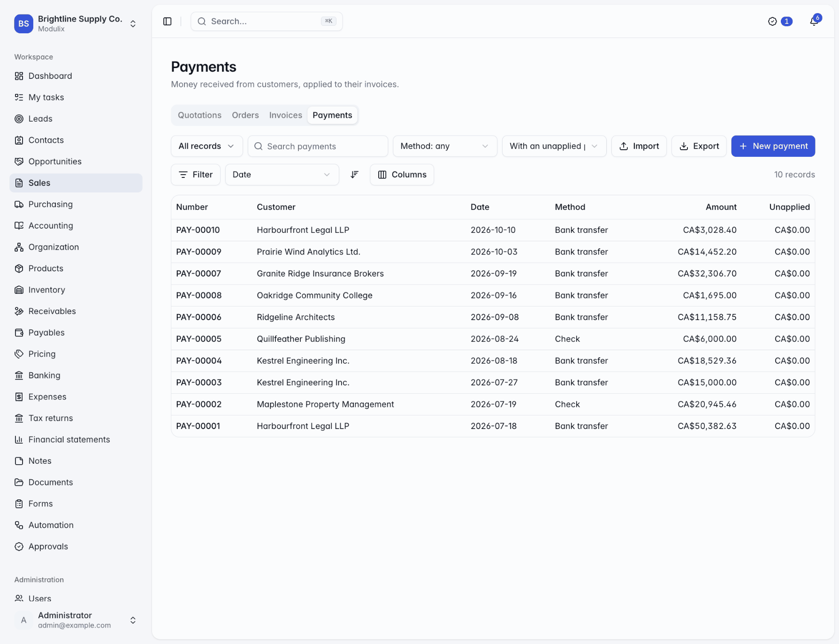The width and height of the screenshot is (839, 644).
Task: Open payment PAY-00001
Action: click(198, 426)
